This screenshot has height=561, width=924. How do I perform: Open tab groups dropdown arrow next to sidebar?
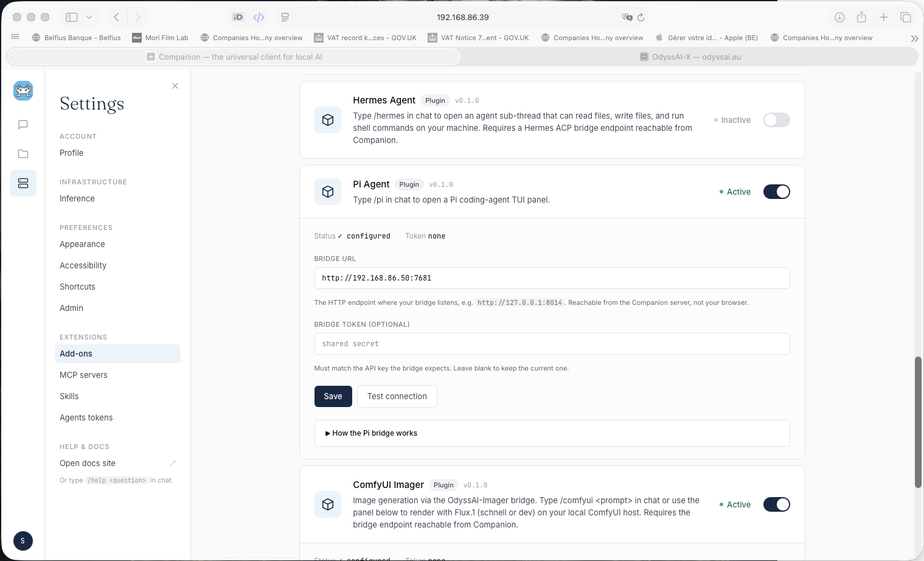coord(89,17)
